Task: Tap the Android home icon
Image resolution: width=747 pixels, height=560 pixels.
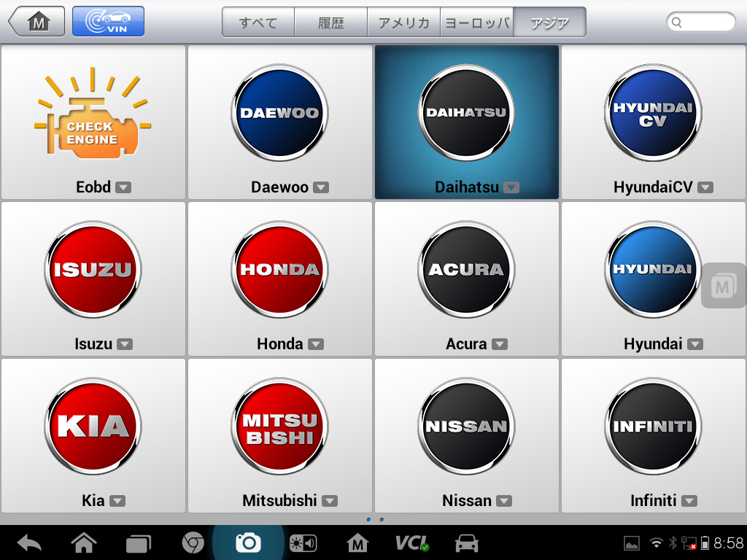Action: 84,542
